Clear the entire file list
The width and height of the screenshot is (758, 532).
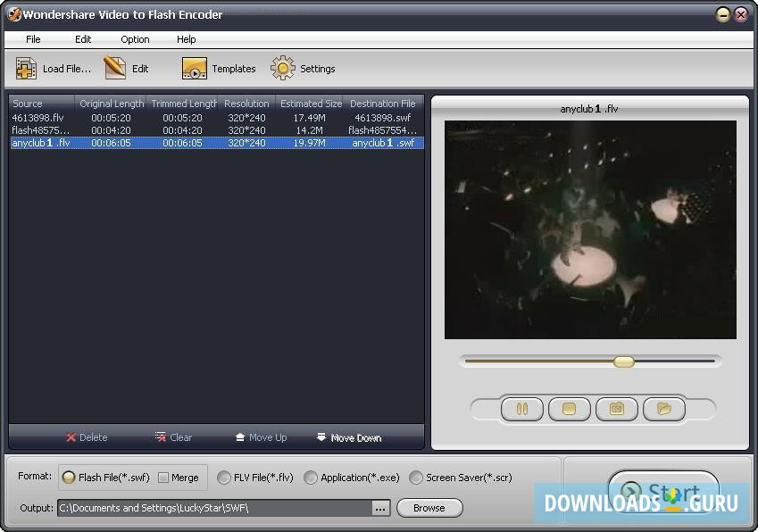click(x=173, y=437)
